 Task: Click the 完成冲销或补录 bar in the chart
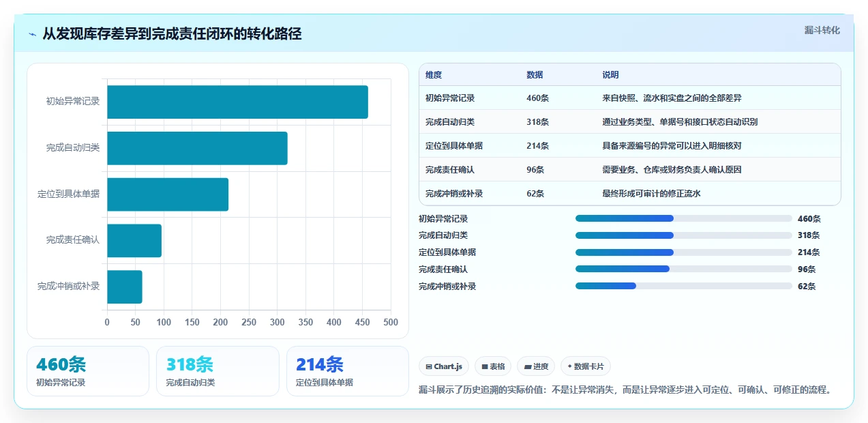[x=125, y=287]
